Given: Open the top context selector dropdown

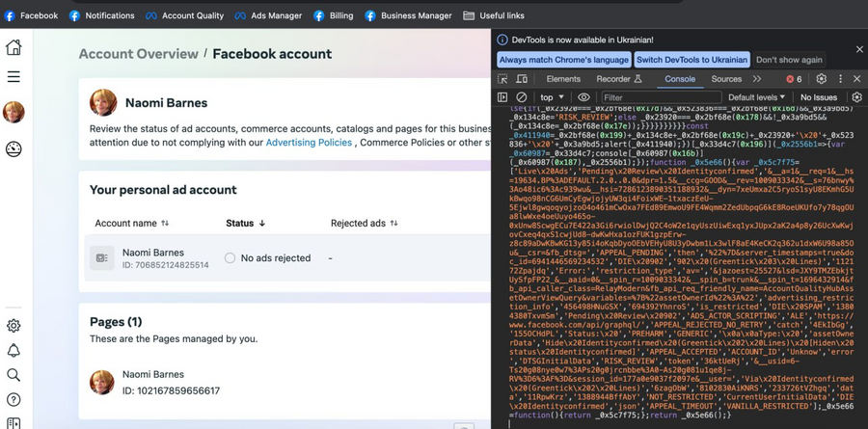Looking at the screenshot, I should 552,97.
